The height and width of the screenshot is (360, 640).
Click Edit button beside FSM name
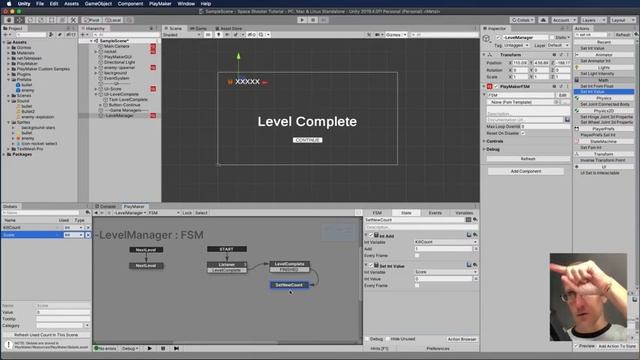pyautogui.click(x=562, y=95)
